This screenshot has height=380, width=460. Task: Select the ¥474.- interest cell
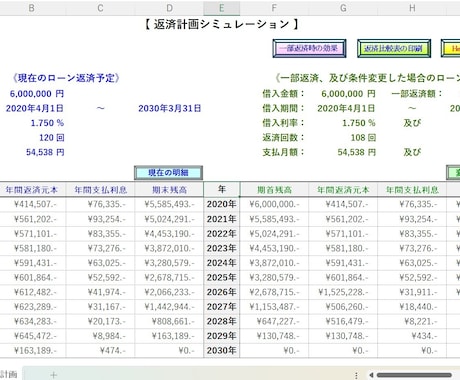pos(100,351)
